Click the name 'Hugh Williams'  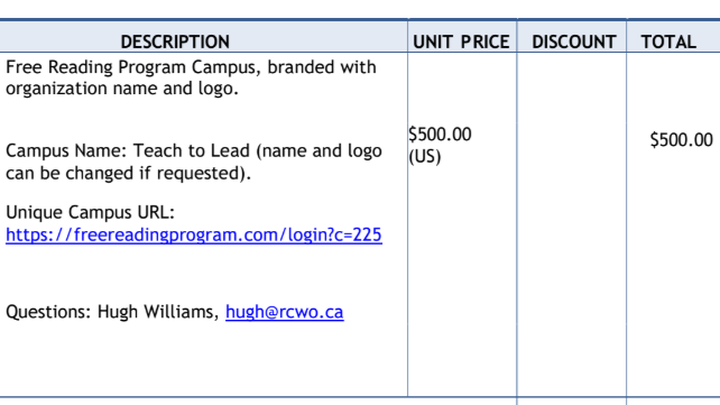tap(157, 312)
